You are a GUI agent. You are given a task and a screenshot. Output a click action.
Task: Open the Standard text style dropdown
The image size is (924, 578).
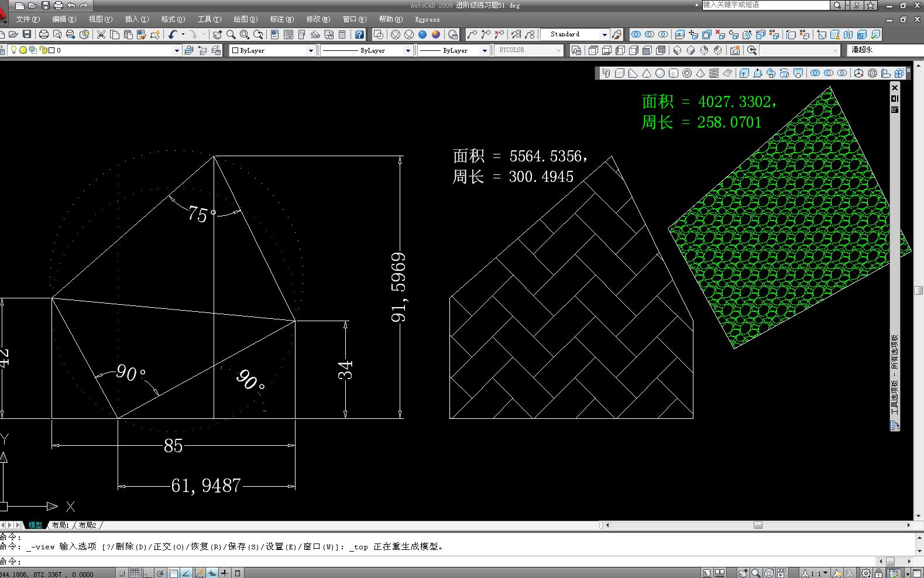(x=604, y=35)
